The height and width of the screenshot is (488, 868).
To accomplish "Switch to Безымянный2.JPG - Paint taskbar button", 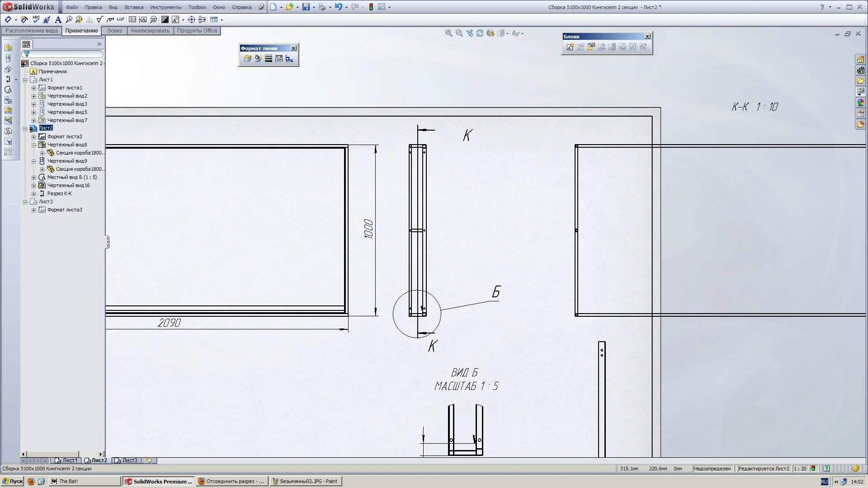I will [x=305, y=481].
